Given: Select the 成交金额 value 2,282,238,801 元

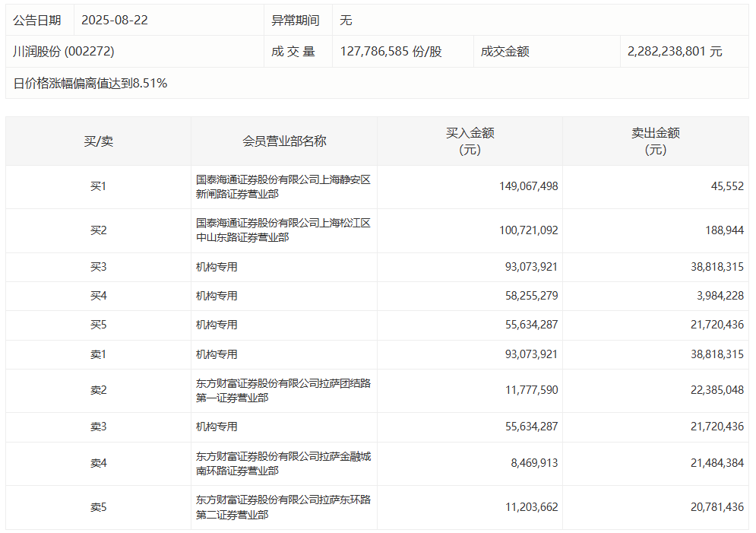Looking at the screenshot, I should point(675,52).
